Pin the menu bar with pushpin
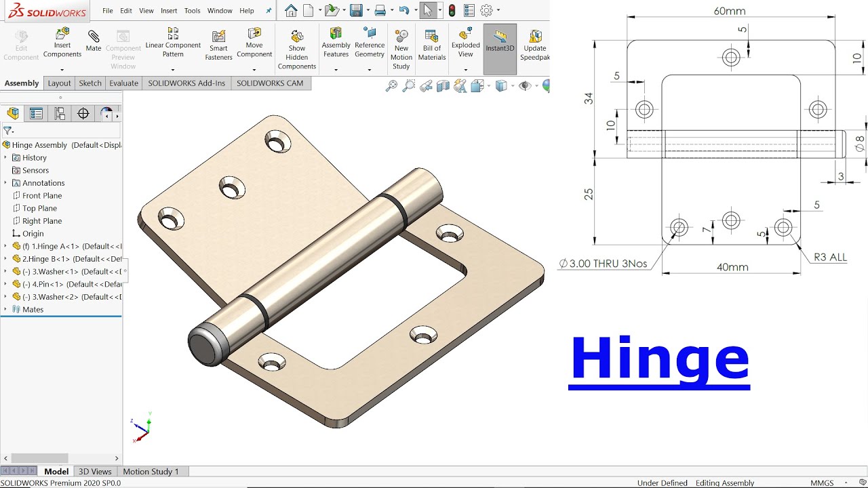The height and width of the screenshot is (488, 868). pos(269,11)
